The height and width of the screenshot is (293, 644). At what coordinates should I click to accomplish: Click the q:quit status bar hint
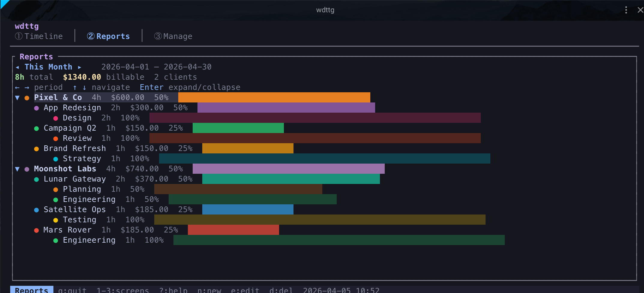click(72, 290)
